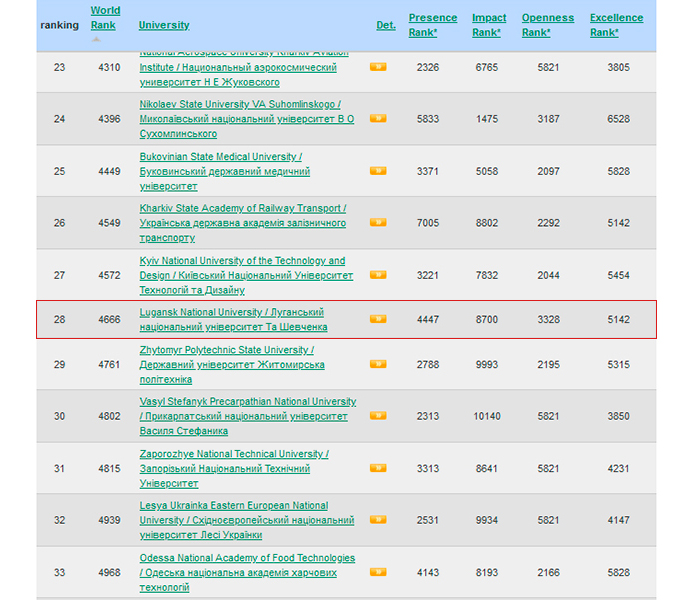Sort by Openness Rank column
The image size is (680, 600).
point(548,25)
